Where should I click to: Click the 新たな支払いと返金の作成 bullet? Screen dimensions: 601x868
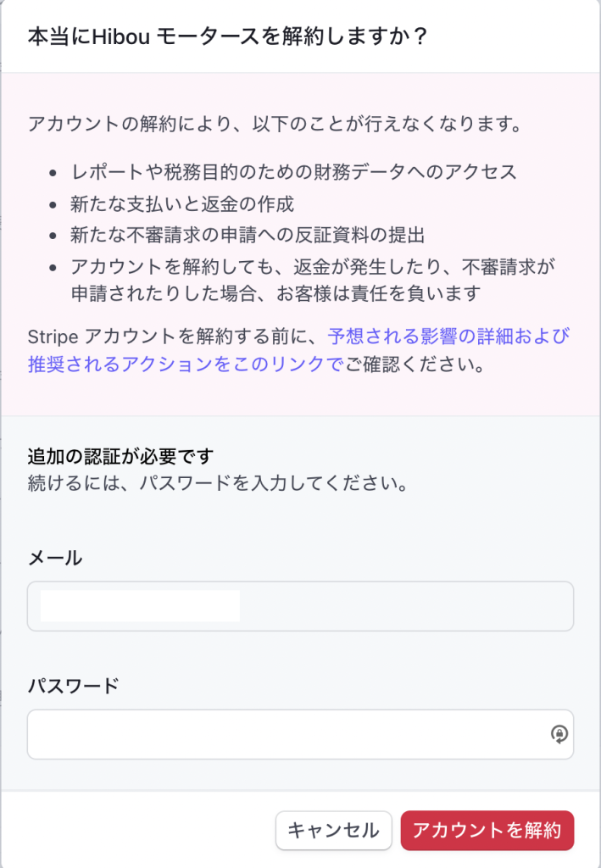pos(182,203)
